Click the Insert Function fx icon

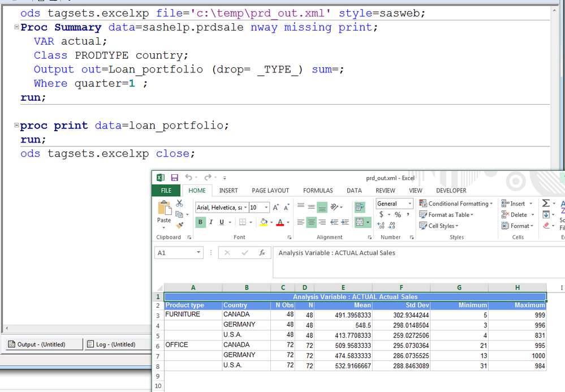[262, 253]
